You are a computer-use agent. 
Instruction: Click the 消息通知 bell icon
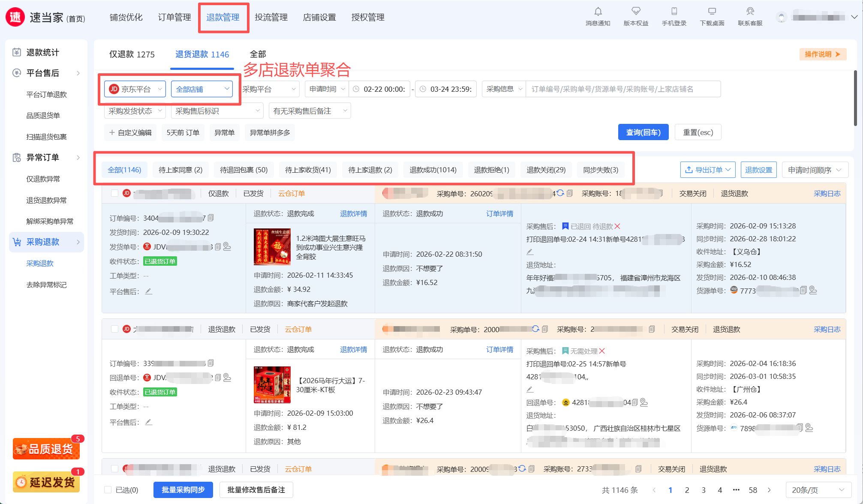pos(598,12)
